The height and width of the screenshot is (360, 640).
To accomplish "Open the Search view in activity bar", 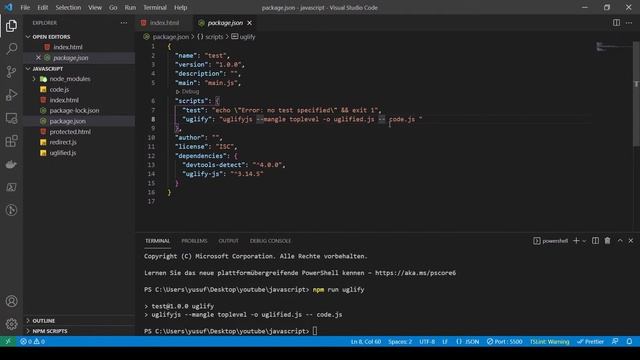I will click(x=11, y=49).
